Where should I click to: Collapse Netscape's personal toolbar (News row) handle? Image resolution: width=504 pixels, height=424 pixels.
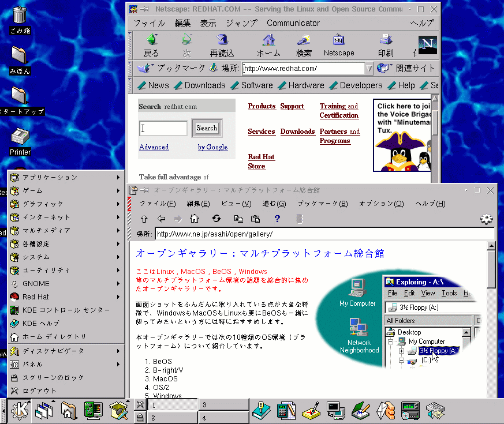[130, 85]
